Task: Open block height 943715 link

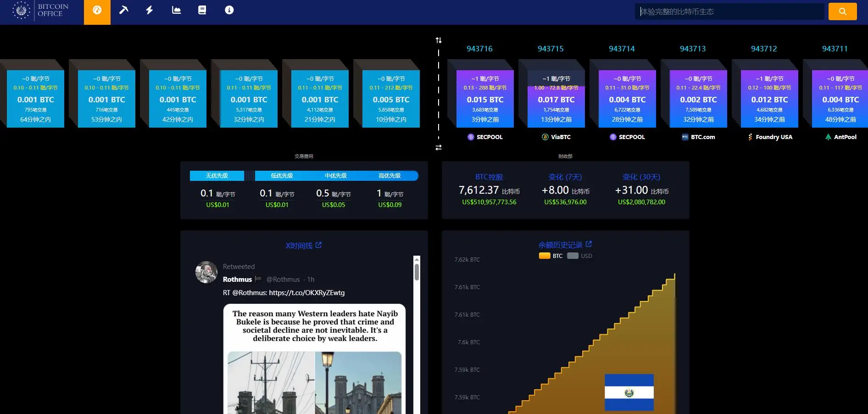Action: (x=551, y=49)
